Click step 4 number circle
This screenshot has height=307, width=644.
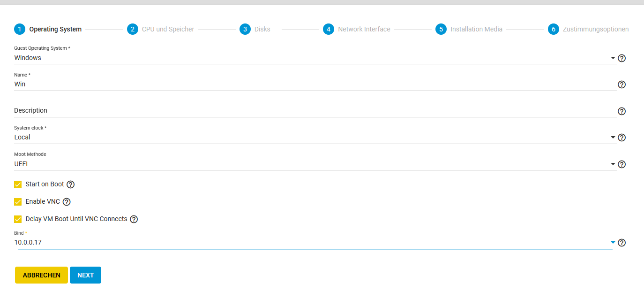[329, 29]
